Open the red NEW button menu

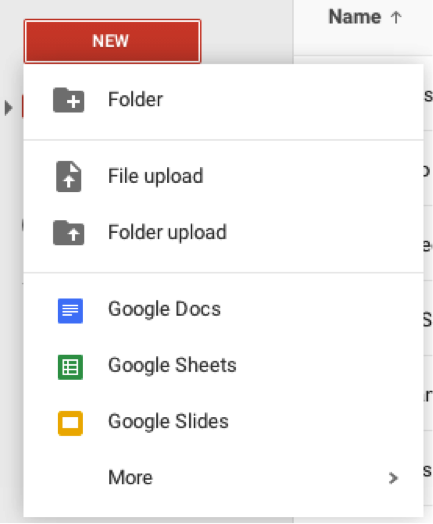(x=112, y=41)
